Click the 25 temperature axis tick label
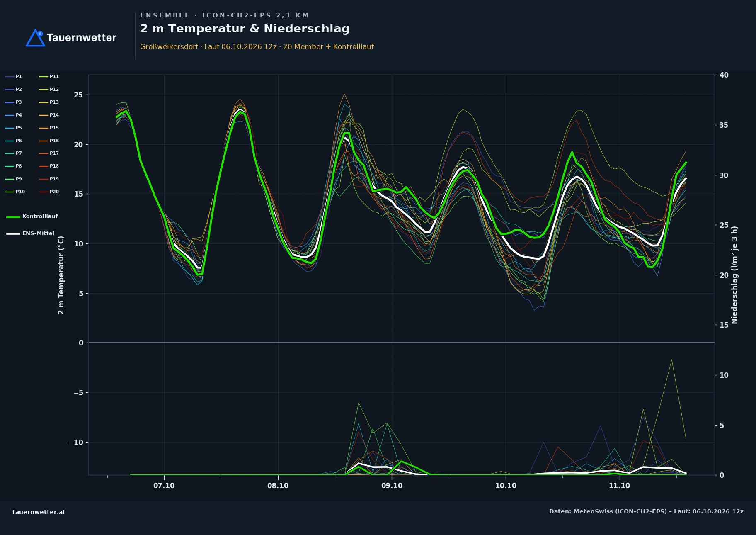 click(78, 95)
